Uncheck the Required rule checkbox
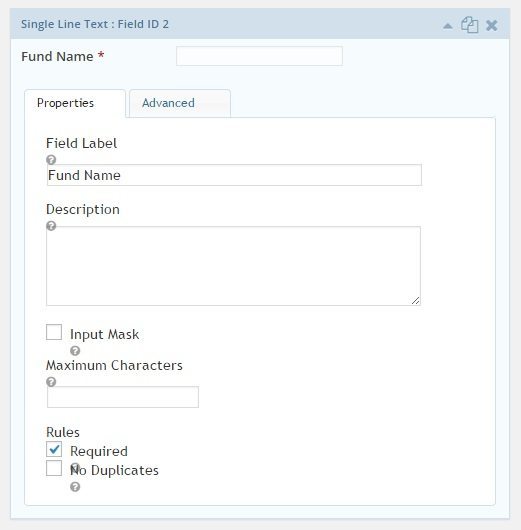The height and width of the screenshot is (530, 521). (54, 449)
